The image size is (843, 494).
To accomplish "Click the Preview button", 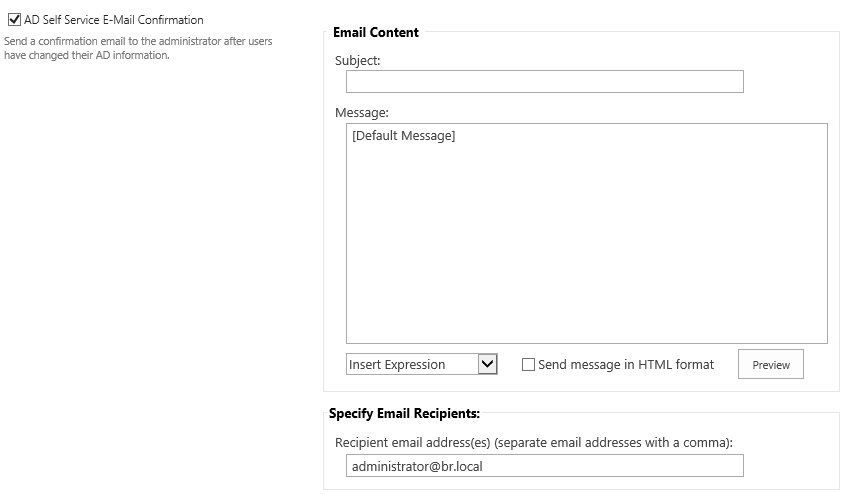I will click(x=770, y=364).
